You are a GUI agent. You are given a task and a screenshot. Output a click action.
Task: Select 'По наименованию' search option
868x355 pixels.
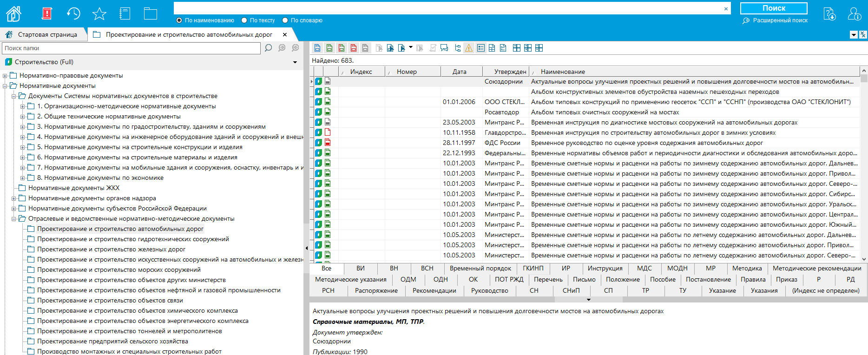point(205,20)
